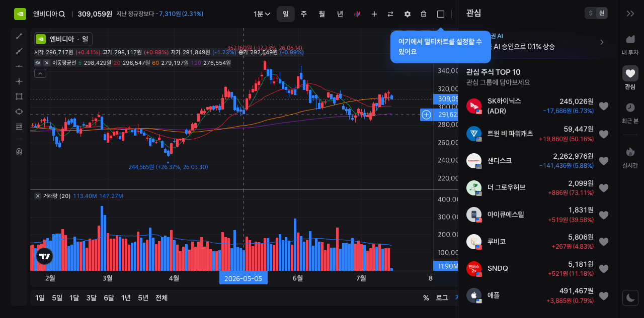The width and height of the screenshot is (644, 318).
Task: Open 최근 본 sidebar panel
Action: (630, 113)
